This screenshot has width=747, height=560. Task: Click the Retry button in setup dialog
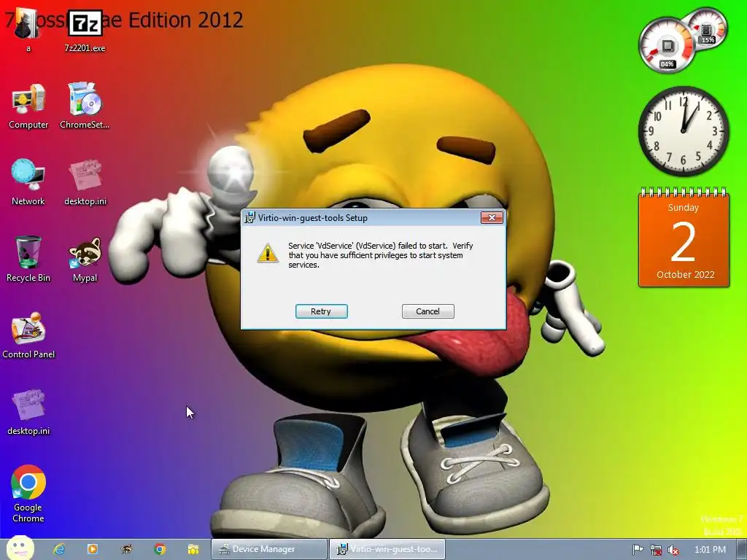coord(321,311)
